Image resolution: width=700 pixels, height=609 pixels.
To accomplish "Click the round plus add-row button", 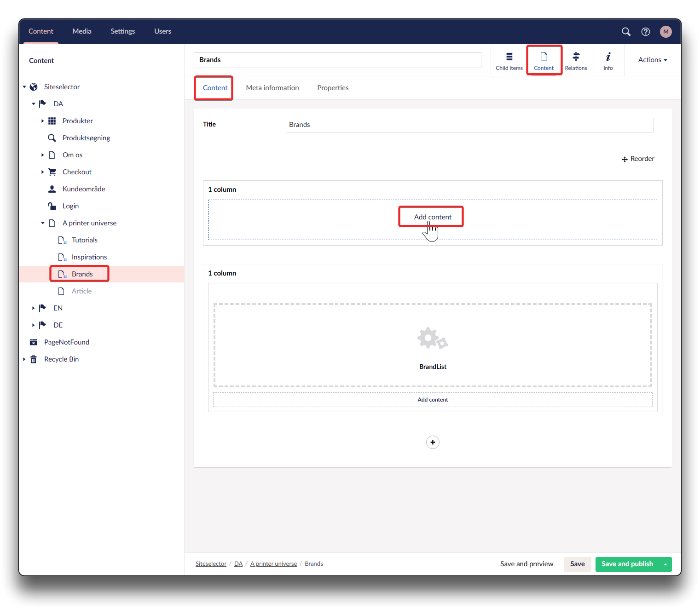I will [433, 442].
